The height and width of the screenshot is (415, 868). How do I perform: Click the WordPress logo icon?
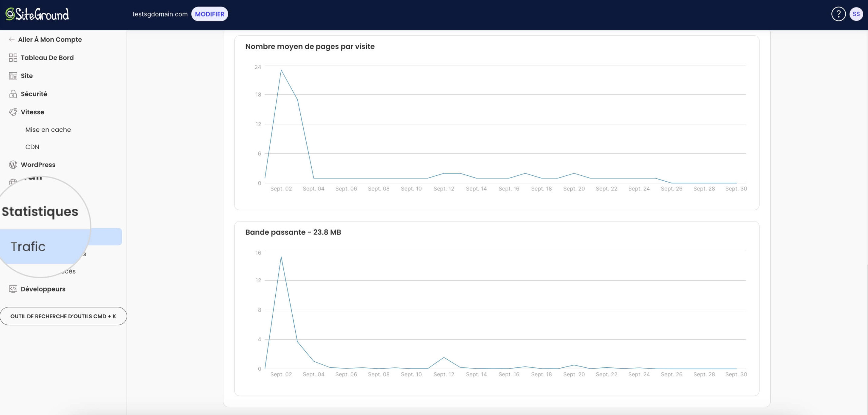click(x=13, y=165)
